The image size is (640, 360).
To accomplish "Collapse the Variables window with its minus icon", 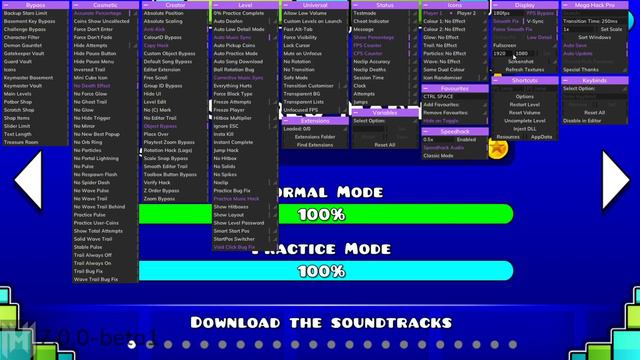I will click(356, 113).
